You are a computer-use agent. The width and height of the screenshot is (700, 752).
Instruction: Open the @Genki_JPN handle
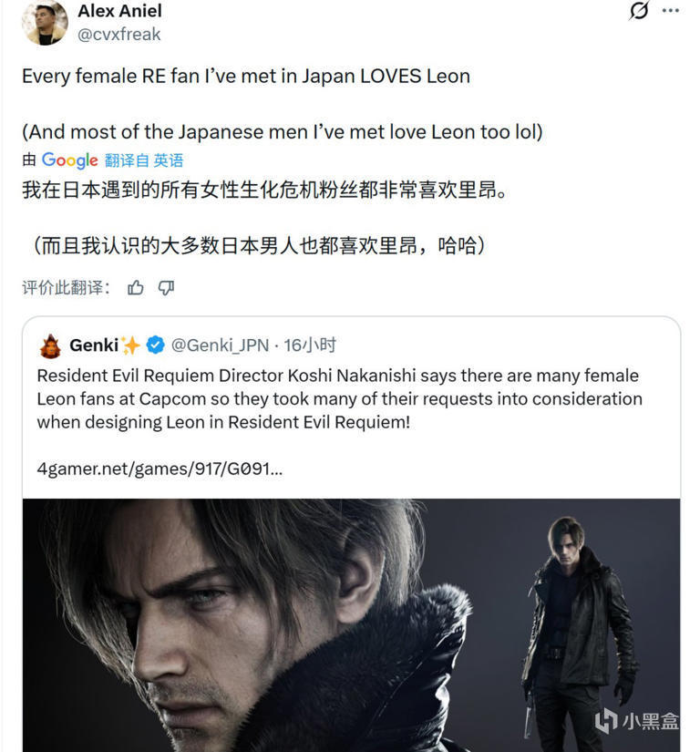tap(220, 345)
